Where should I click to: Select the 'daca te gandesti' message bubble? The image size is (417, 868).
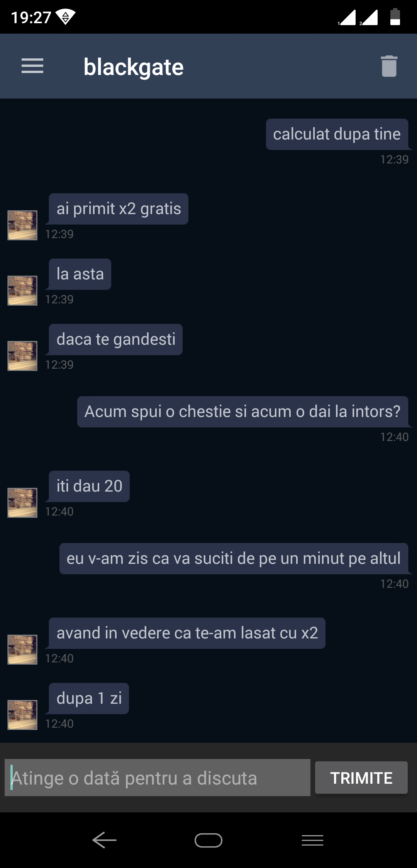[115, 339]
